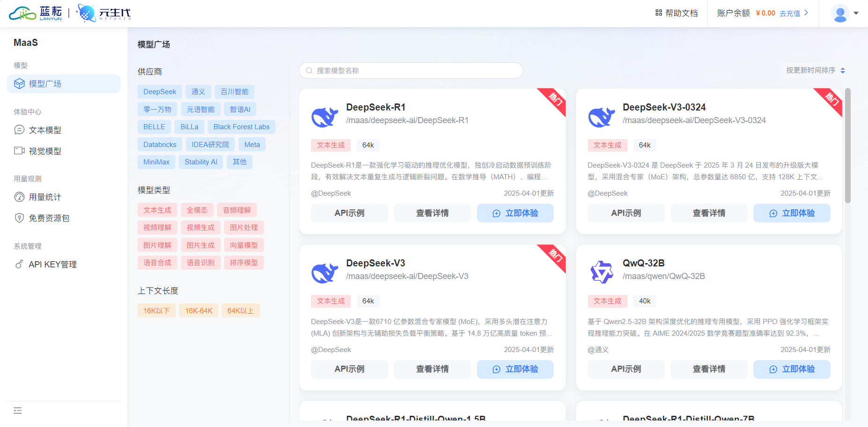Filter by supplier Databricks
Viewport: 868px width, 427px height.
click(x=160, y=145)
